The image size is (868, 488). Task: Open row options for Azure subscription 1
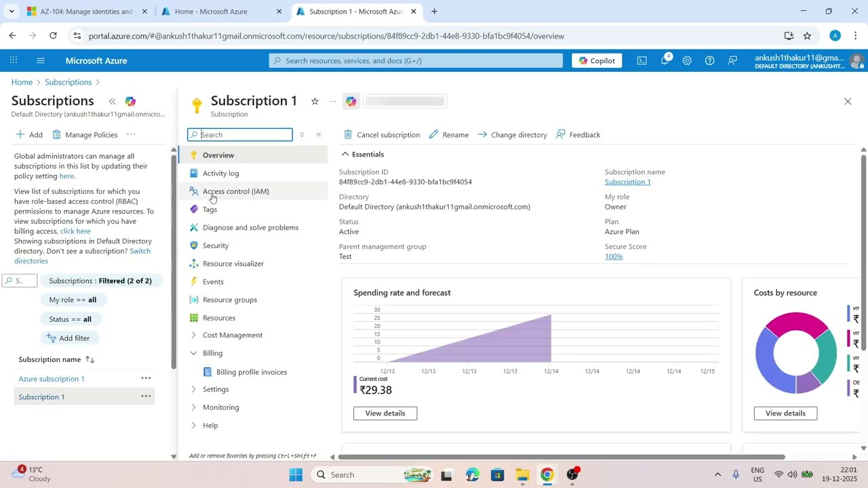click(146, 378)
